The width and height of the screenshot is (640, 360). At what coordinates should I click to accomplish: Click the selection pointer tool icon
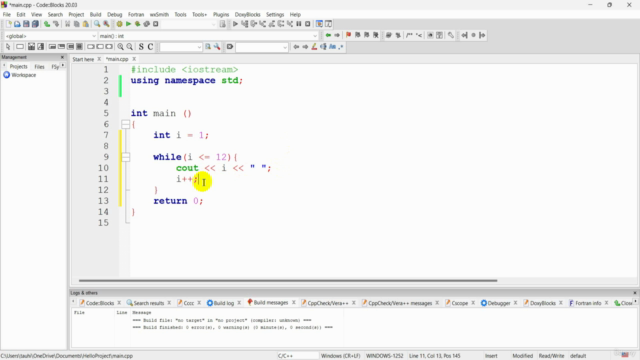8,47
